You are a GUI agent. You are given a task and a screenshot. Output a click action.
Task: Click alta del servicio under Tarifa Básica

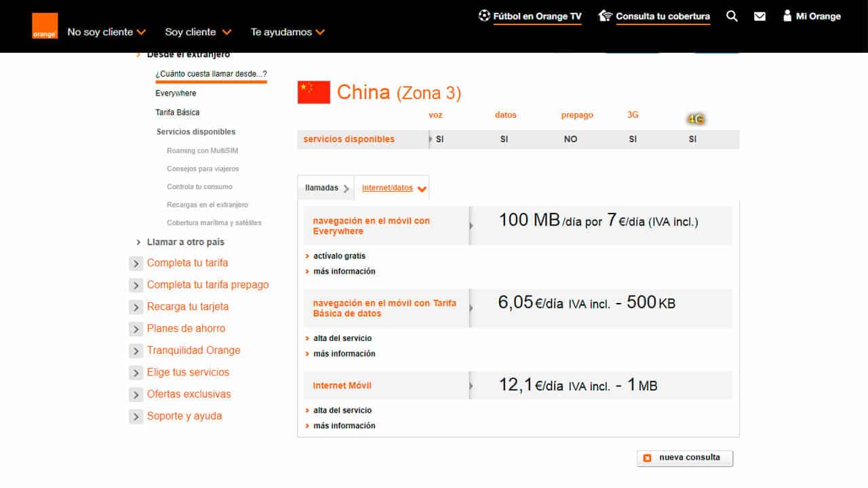342,338
